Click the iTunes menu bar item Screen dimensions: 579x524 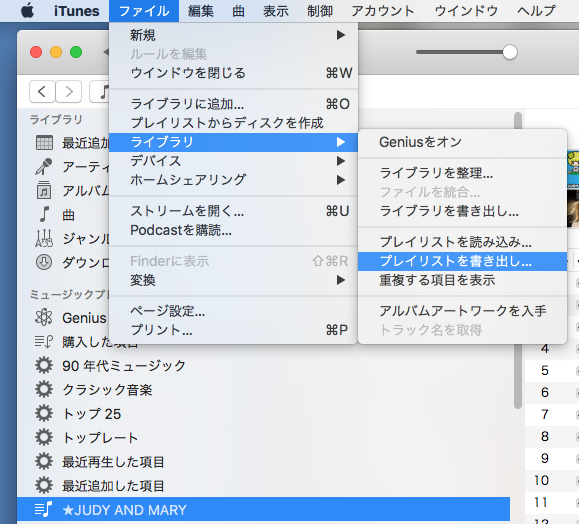tap(76, 11)
